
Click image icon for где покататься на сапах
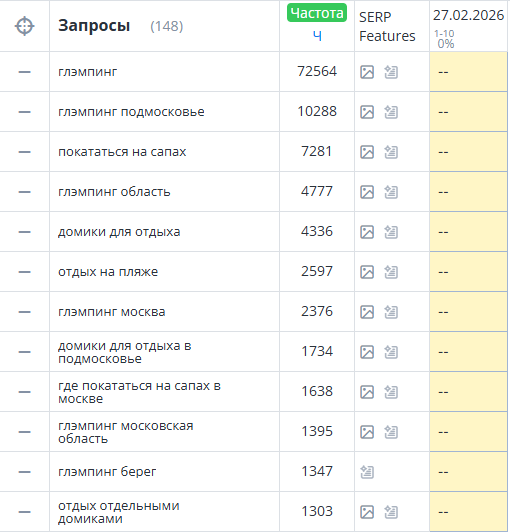tap(367, 392)
